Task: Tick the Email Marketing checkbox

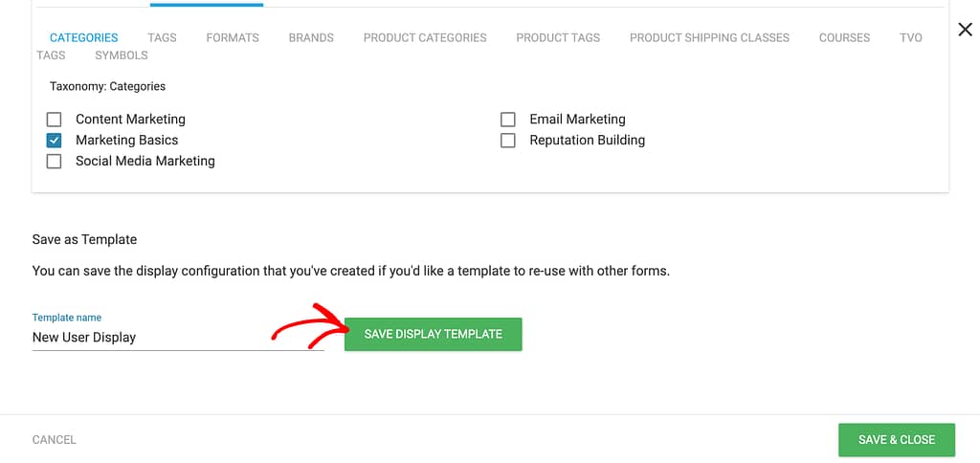Action: (x=508, y=119)
